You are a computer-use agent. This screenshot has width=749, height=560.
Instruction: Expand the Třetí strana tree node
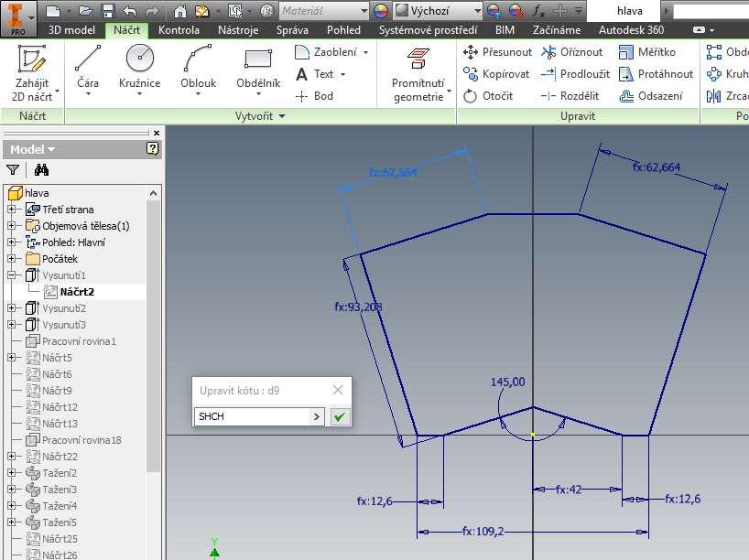coord(12,210)
